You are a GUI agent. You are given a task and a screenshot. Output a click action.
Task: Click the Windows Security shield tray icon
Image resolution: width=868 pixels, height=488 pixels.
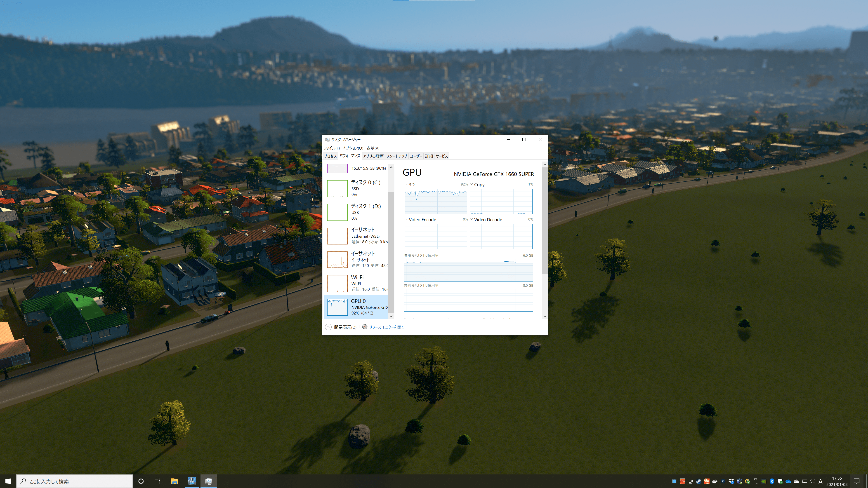coord(780,481)
